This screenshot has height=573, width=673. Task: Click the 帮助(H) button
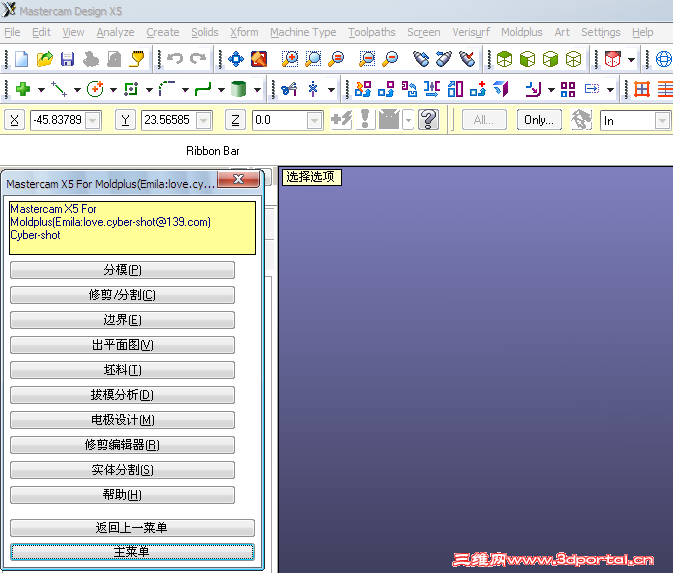[x=122, y=494]
